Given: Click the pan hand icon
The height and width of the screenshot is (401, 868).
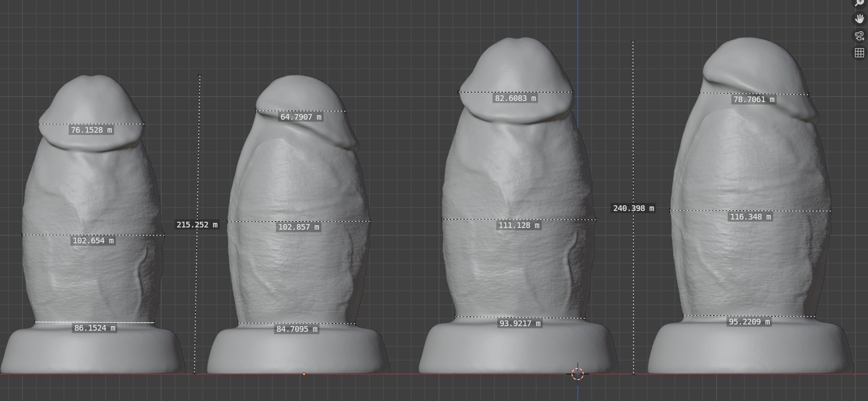Looking at the screenshot, I should tap(859, 19).
